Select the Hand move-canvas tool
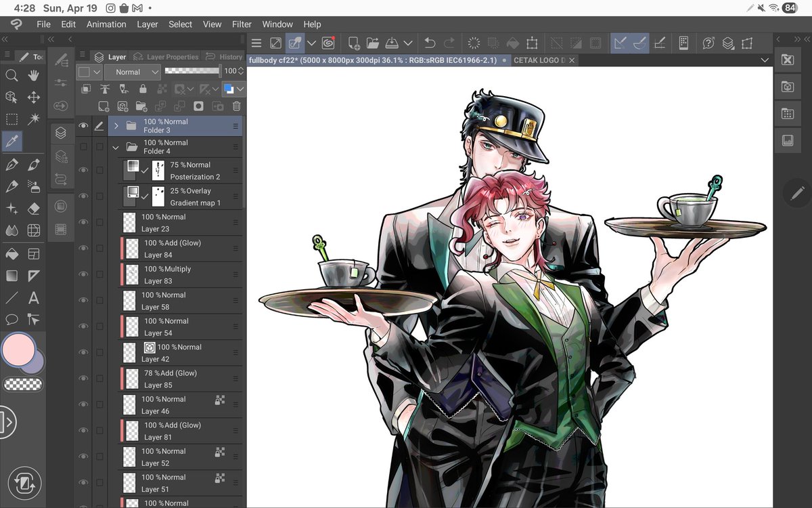Image resolution: width=812 pixels, height=508 pixels. [x=33, y=76]
